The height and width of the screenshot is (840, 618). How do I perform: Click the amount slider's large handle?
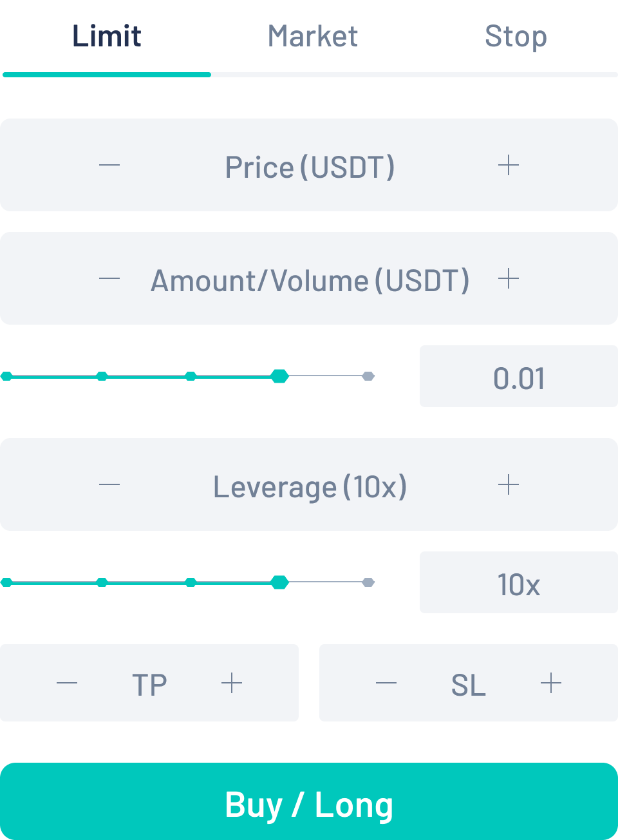click(279, 376)
